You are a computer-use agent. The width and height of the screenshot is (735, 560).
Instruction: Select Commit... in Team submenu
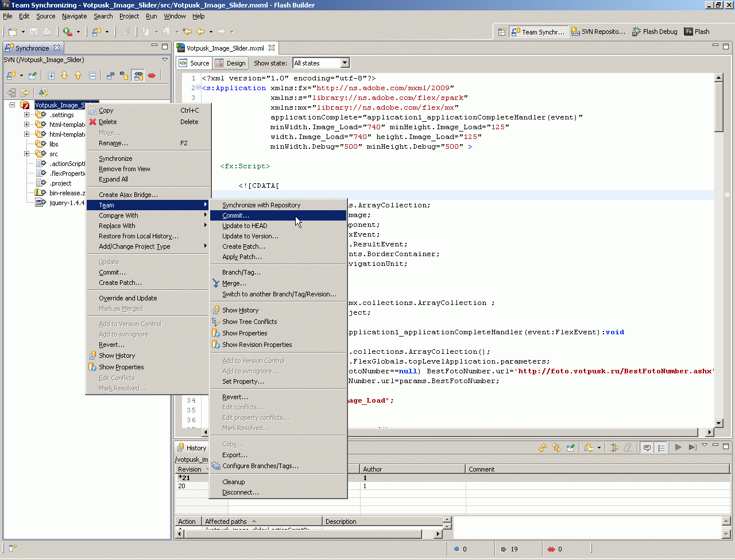(x=236, y=215)
